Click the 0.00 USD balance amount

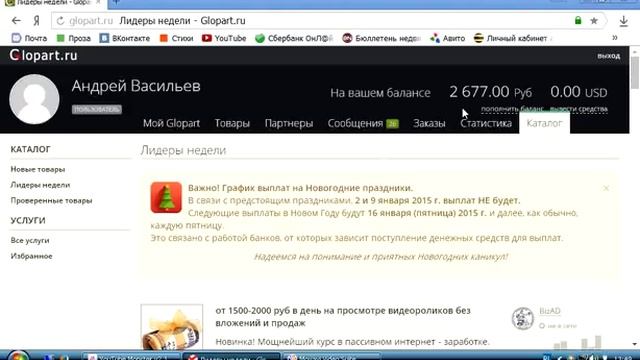point(578,92)
